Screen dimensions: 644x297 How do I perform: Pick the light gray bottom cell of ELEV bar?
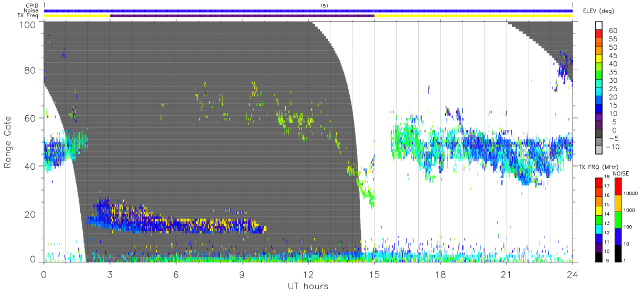599,150
